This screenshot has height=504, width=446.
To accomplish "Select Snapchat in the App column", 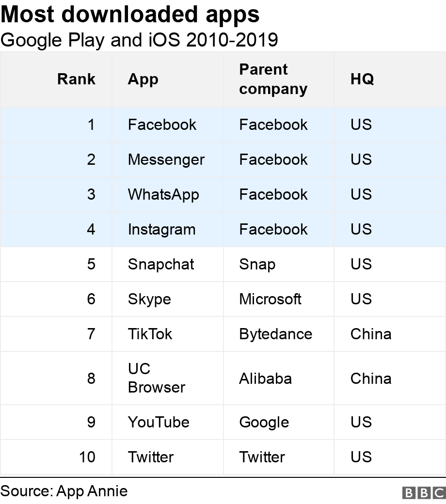I will (x=160, y=264).
